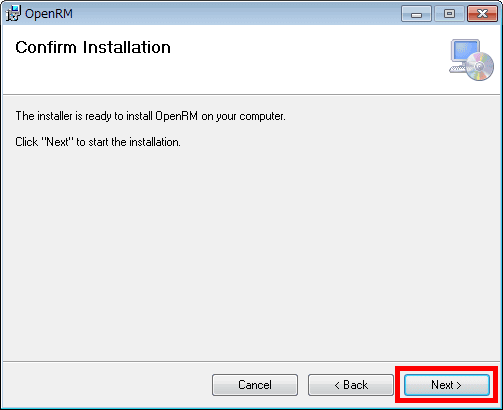This screenshot has width=503, height=410.
Task: Start the installation with Next
Action: tap(447, 385)
